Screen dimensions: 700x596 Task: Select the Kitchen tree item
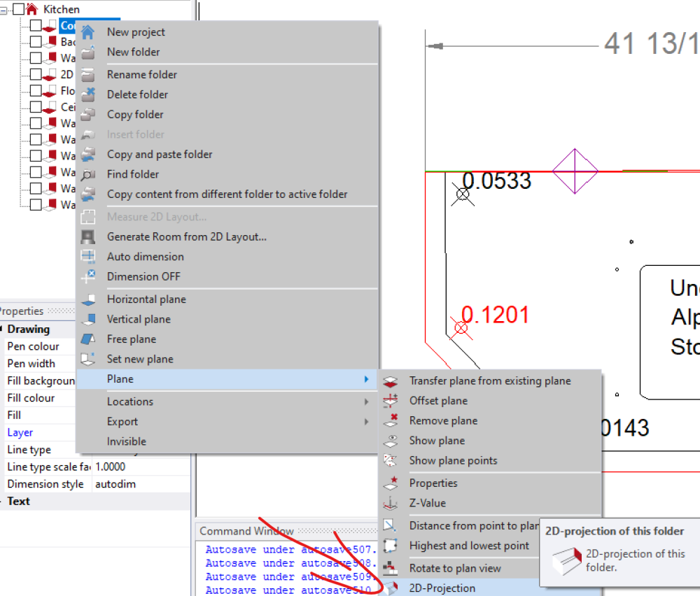(61, 9)
